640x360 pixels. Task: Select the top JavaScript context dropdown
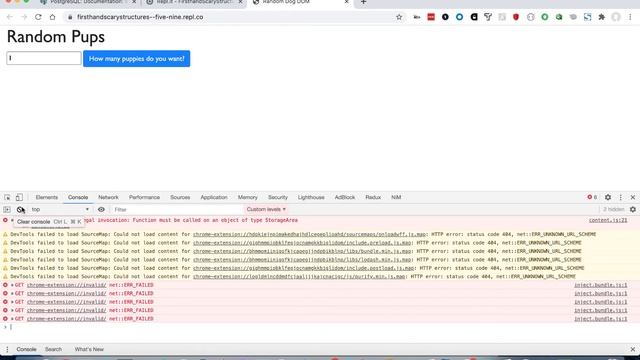(60, 209)
